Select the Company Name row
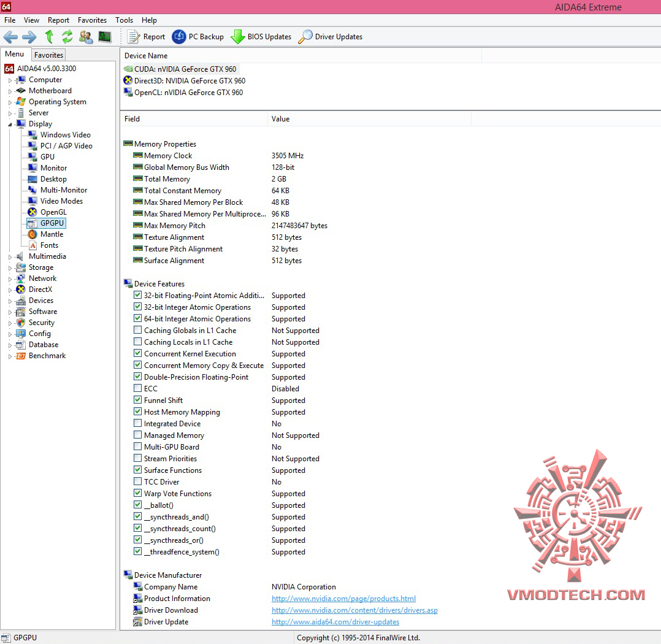This screenshot has width=661, height=644. pos(234,586)
